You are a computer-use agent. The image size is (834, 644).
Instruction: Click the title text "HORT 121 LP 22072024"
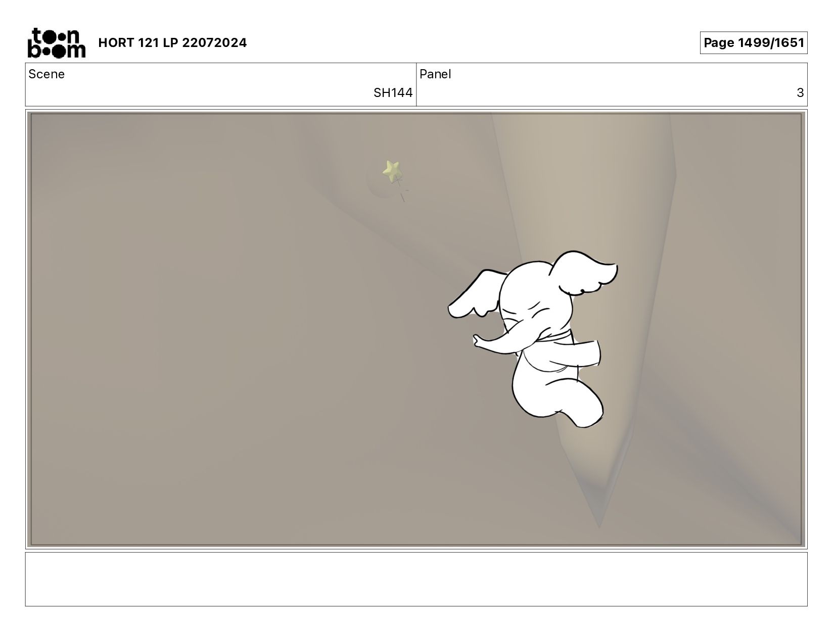click(172, 43)
